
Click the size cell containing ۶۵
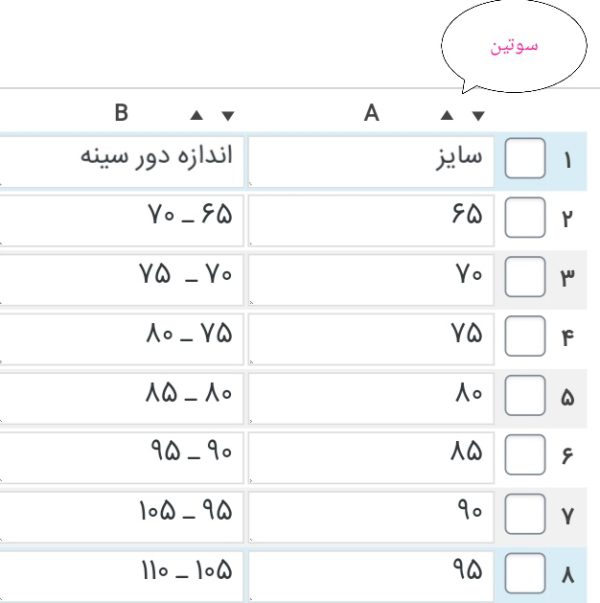click(371, 217)
